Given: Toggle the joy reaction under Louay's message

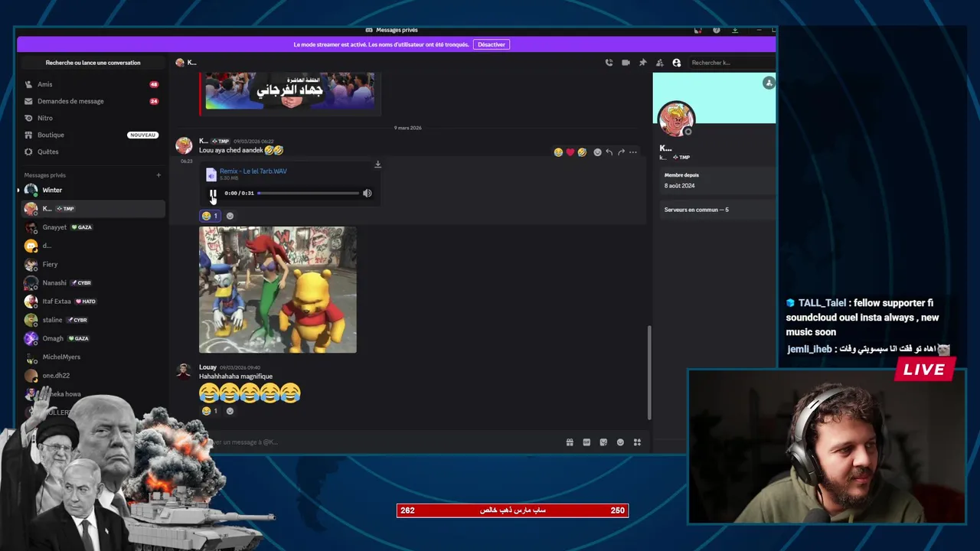Looking at the screenshot, I should tap(210, 411).
